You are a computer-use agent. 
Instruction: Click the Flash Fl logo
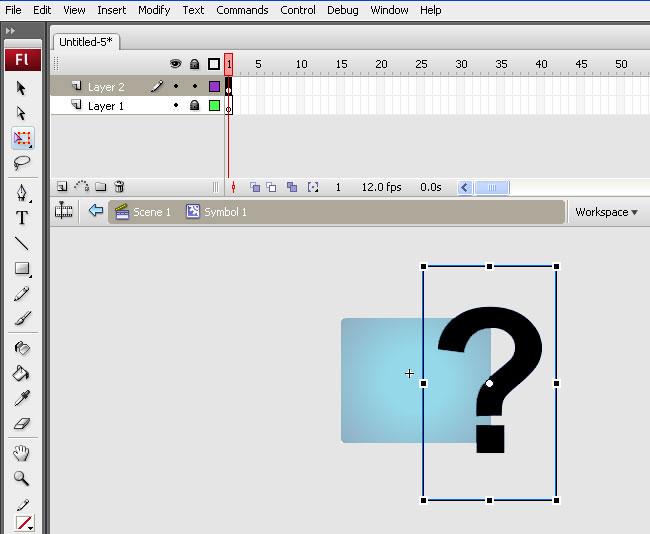click(x=22, y=60)
